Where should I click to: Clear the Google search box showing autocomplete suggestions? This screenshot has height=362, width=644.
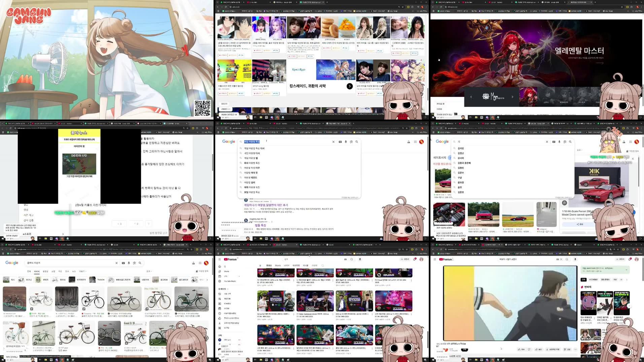coord(333,142)
